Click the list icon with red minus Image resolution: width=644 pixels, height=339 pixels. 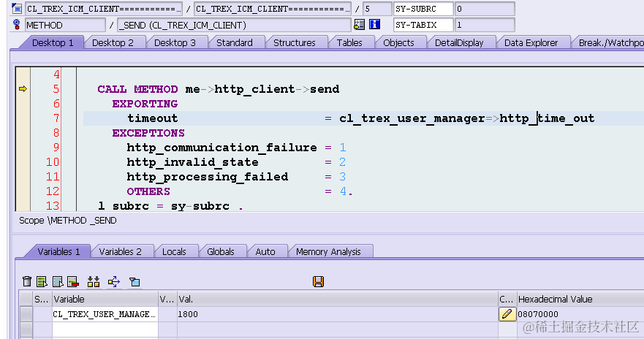(73, 281)
